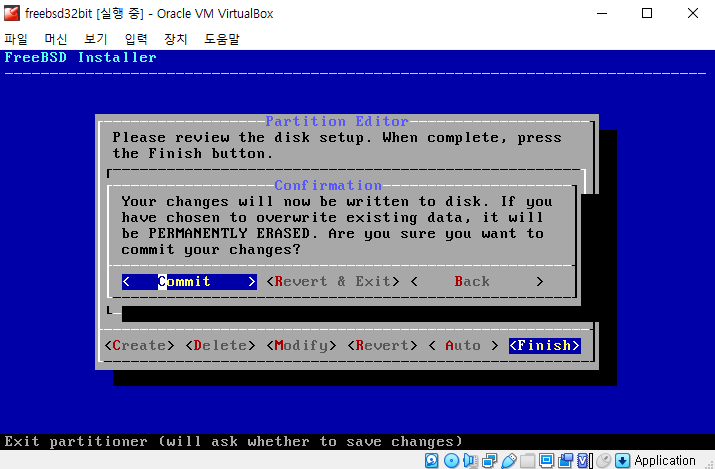Open the 도움말 menu
Image resolution: width=715 pixels, height=469 pixels.
point(222,39)
